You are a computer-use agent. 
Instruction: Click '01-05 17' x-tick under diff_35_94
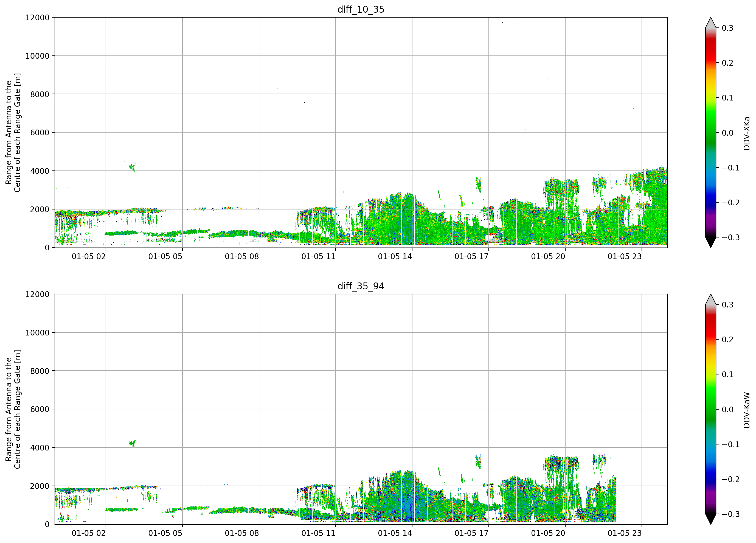(472, 533)
